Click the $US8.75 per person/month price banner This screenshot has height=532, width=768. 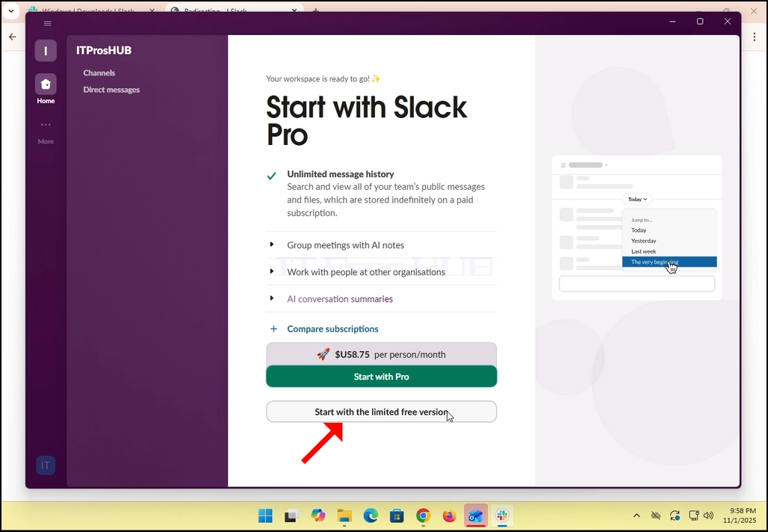pyautogui.click(x=381, y=354)
